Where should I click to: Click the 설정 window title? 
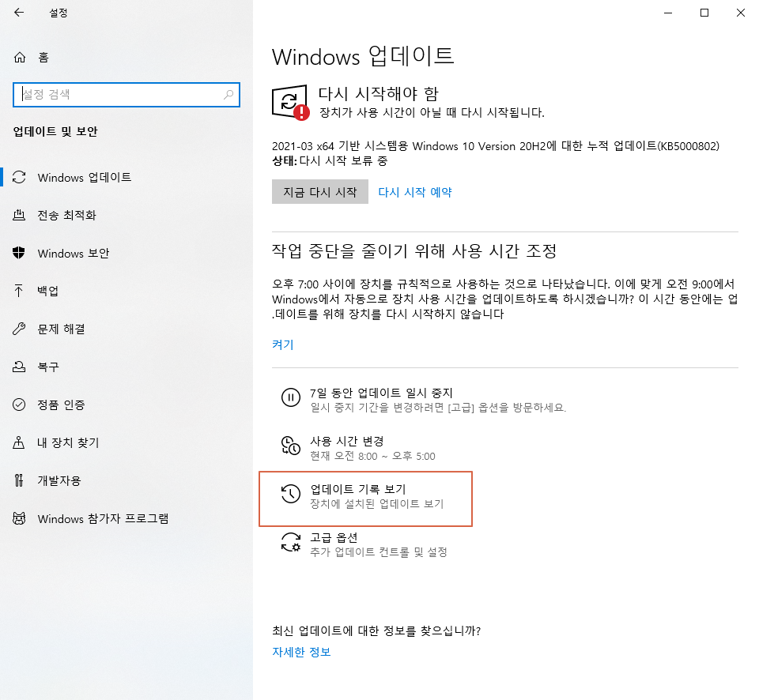pyautogui.click(x=59, y=13)
